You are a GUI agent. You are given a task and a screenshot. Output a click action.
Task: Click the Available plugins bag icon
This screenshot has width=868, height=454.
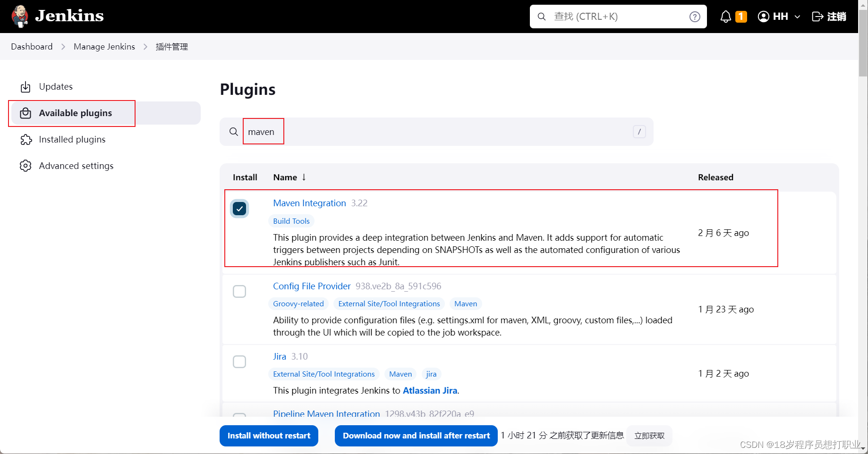point(26,113)
